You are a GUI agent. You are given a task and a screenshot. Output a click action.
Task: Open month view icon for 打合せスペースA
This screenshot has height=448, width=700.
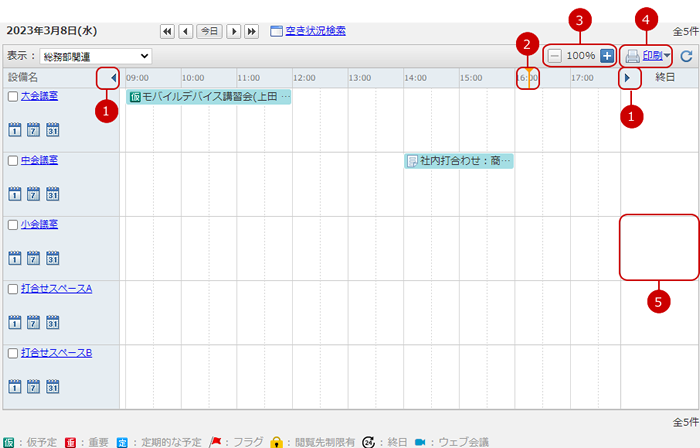(53, 322)
